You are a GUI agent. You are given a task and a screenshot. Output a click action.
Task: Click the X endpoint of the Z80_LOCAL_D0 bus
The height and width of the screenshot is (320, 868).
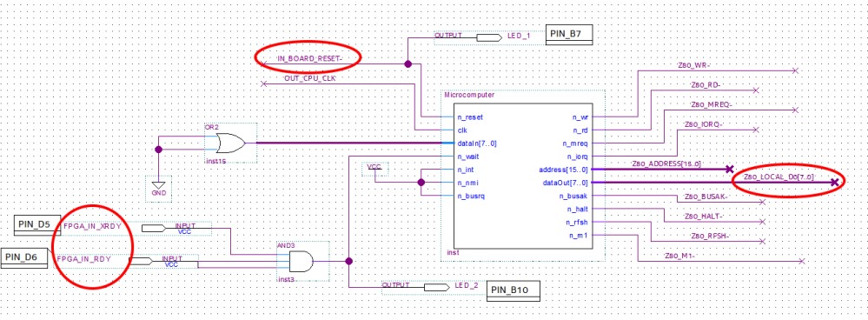tap(835, 182)
